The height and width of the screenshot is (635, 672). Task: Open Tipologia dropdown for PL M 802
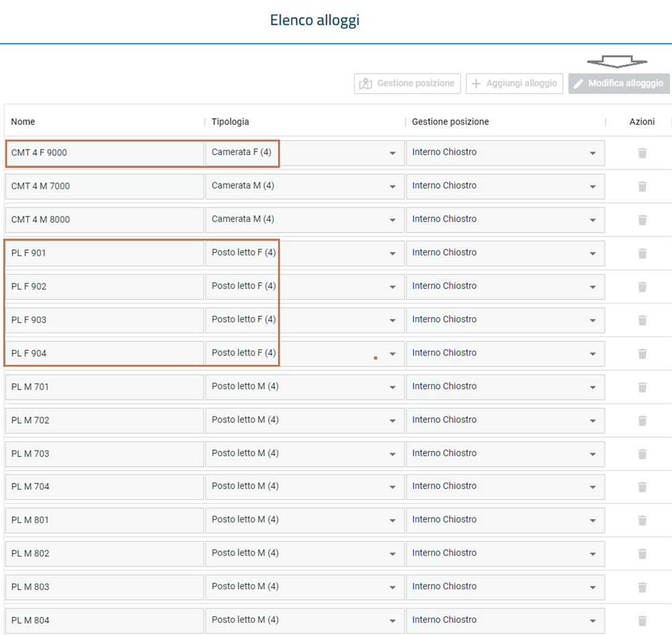tap(304, 554)
